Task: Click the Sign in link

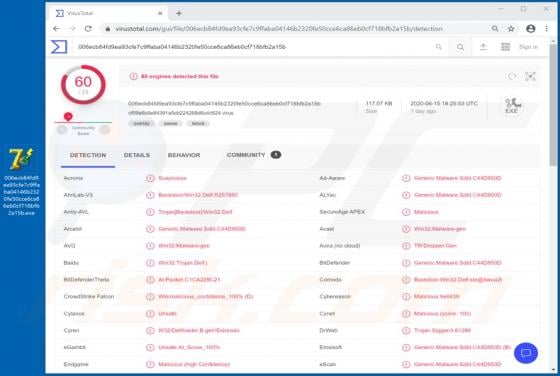Action: 528,47
